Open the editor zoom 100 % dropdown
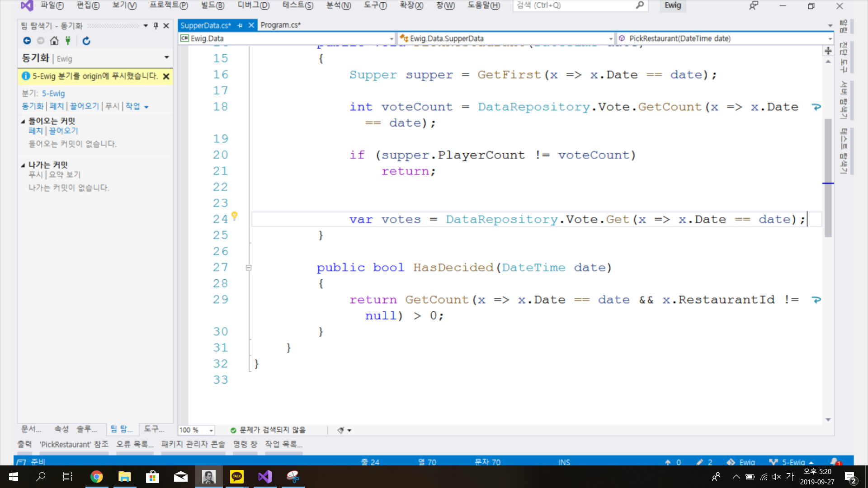The image size is (868, 488). [x=211, y=430]
